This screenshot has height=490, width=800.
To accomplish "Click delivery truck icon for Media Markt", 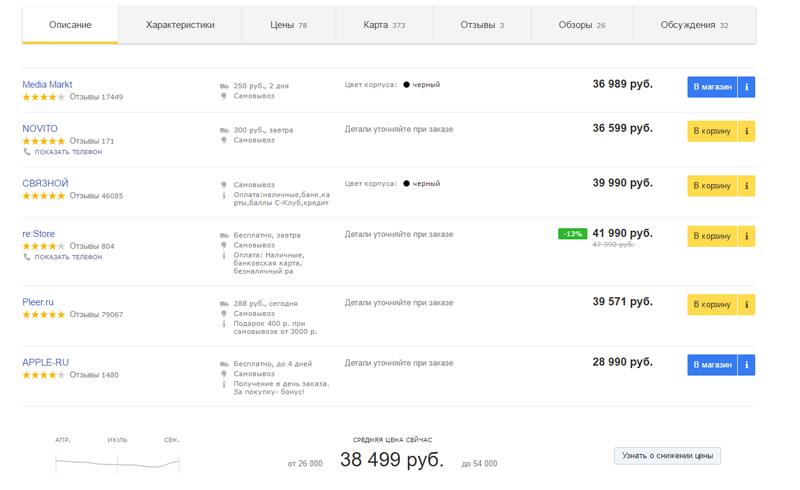I will pos(224,86).
